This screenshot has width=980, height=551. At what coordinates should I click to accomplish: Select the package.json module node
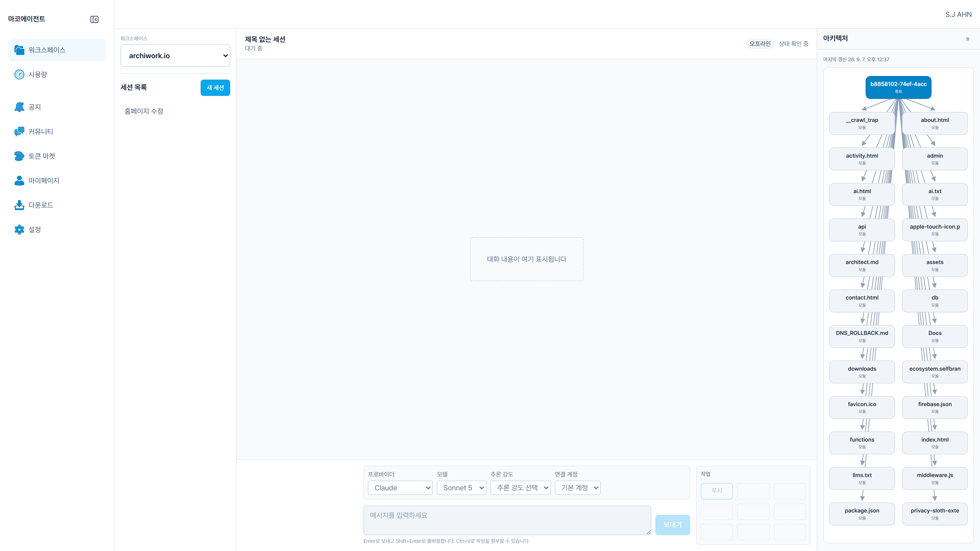pyautogui.click(x=862, y=514)
